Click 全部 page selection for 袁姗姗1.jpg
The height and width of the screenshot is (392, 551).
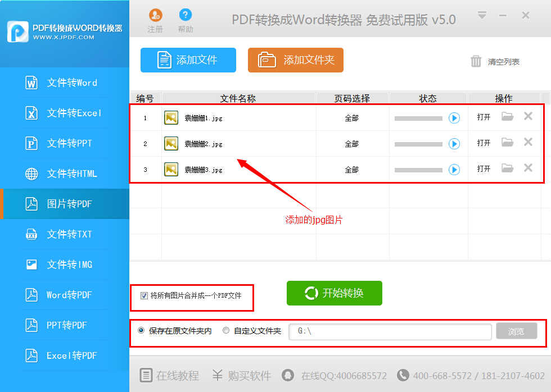point(352,118)
